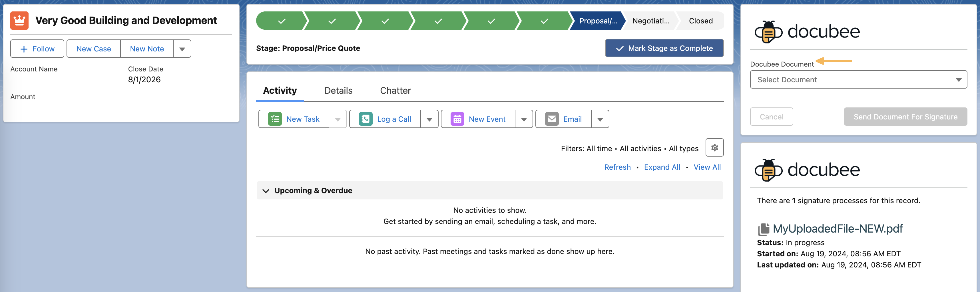Click the Expand All link
The image size is (980, 292).
(x=662, y=167)
